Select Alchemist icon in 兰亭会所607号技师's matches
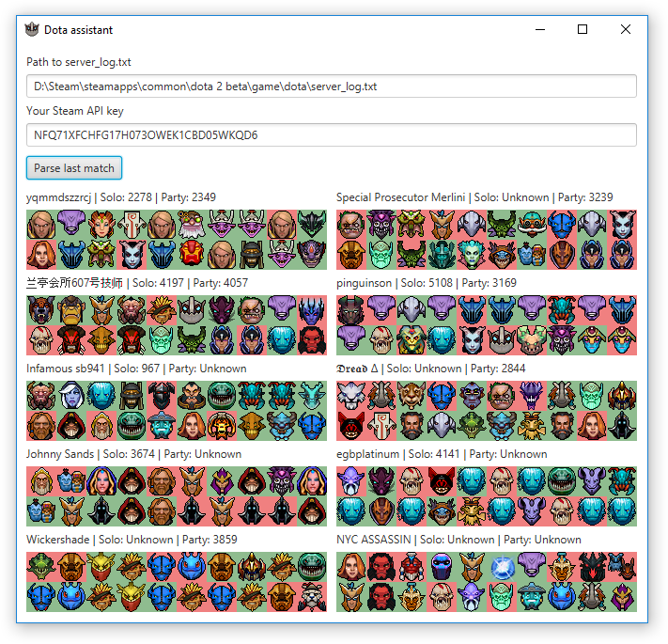 71,310
